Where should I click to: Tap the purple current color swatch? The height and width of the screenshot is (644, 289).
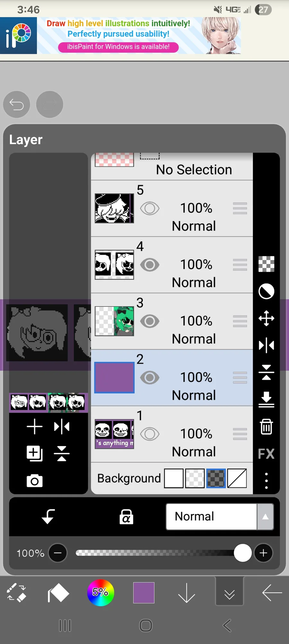point(144,593)
